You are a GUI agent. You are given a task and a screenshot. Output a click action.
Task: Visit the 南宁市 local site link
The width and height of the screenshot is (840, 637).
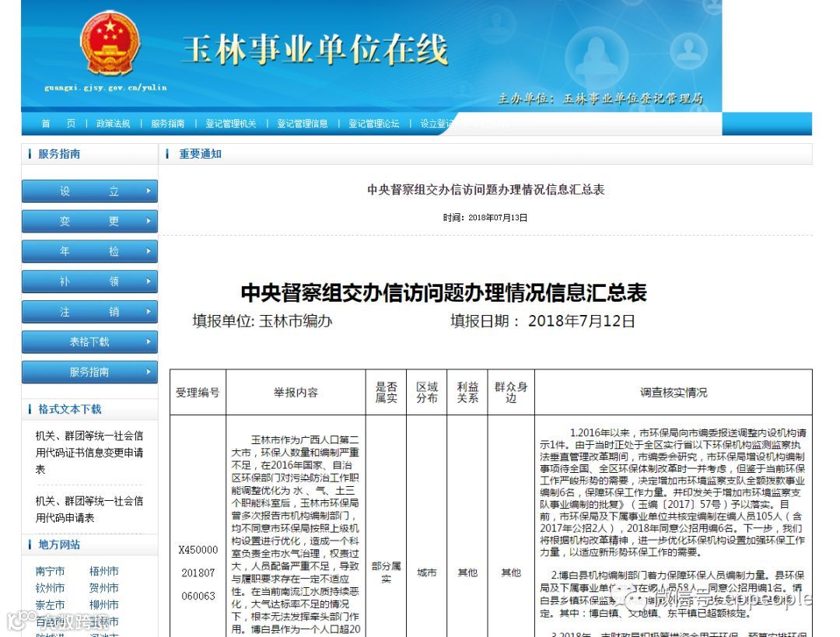click(x=50, y=571)
